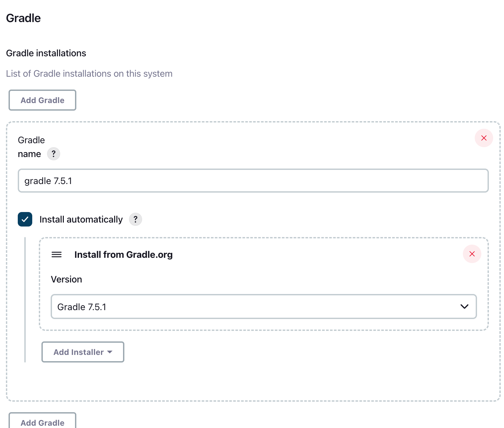Open the Gradle Version dropdown
This screenshot has height=428, width=504.
(264, 307)
